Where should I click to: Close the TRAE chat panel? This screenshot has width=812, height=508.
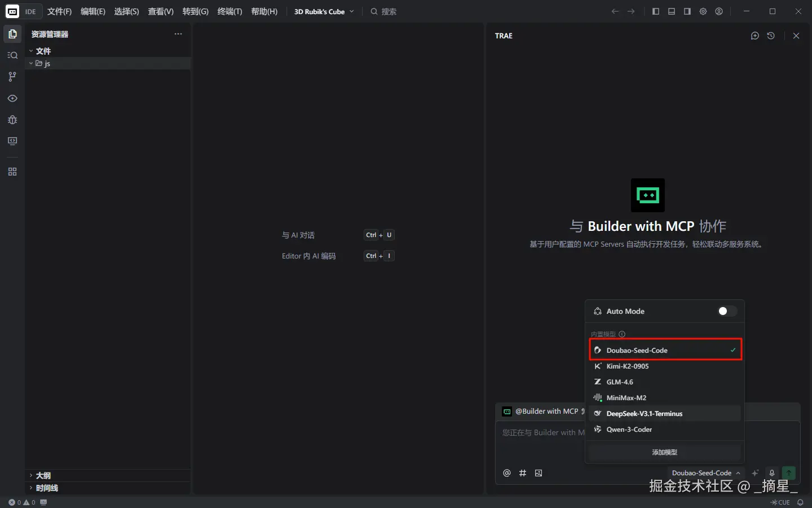[x=796, y=36]
